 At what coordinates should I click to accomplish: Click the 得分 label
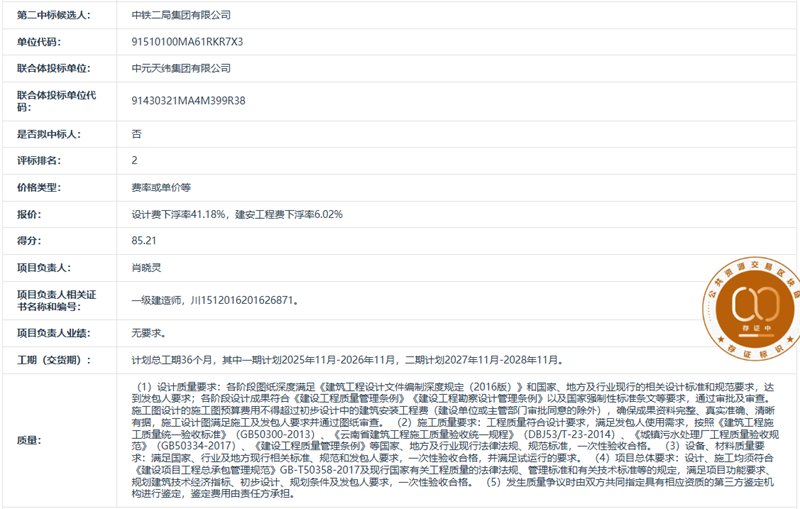pyautogui.click(x=29, y=241)
